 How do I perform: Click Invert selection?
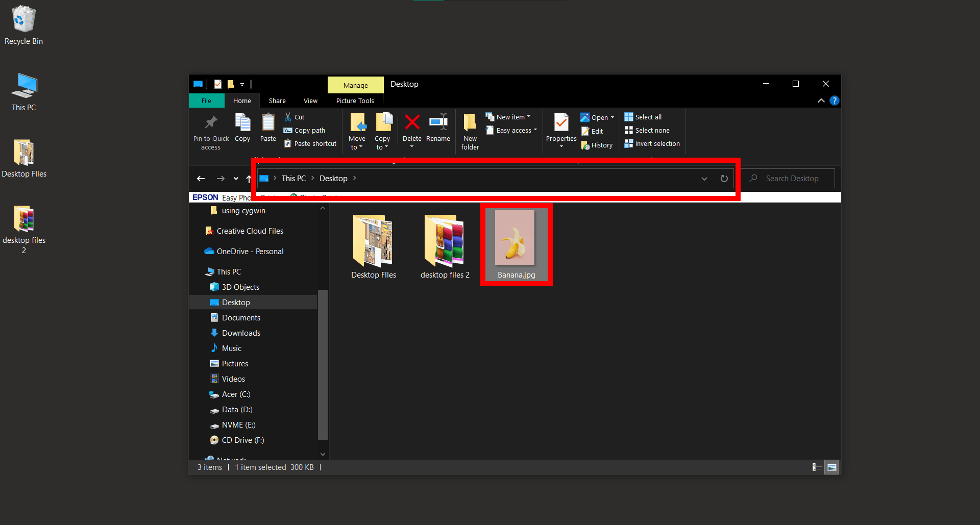(652, 143)
